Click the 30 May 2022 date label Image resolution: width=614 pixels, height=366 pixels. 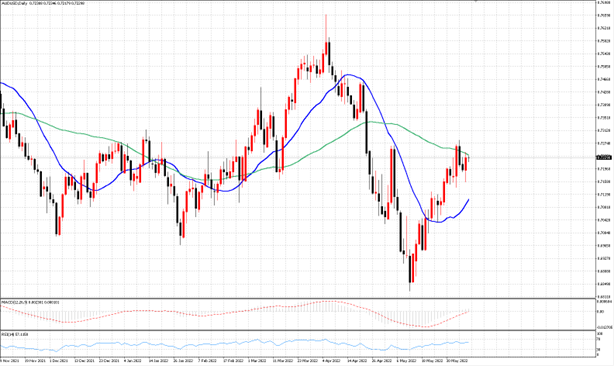coord(457,360)
